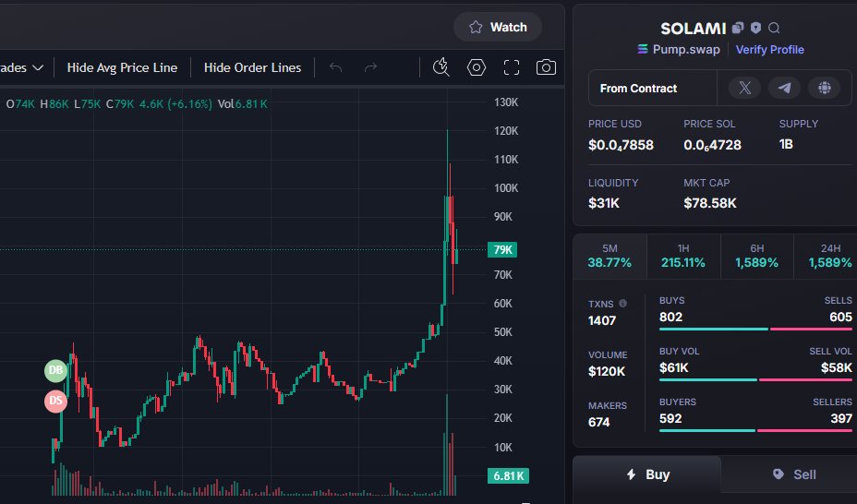Click the 79K current price label on axis
The width and height of the screenshot is (857, 504).
click(x=502, y=250)
